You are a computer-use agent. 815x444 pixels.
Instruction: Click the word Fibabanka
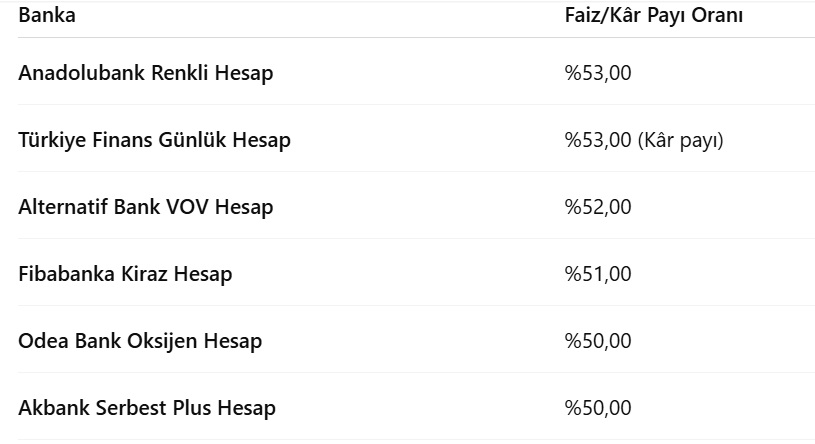[67, 274]
